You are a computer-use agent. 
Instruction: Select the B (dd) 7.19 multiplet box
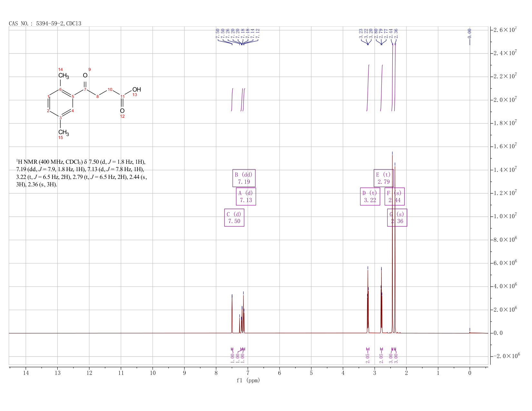point(244,178)
